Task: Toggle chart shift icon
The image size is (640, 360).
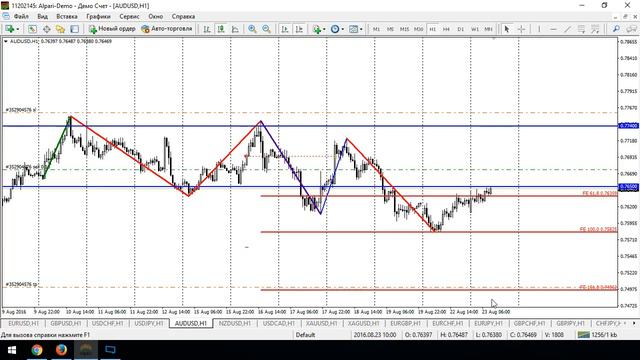Action: pyautogui.click(x=299, y=29)
